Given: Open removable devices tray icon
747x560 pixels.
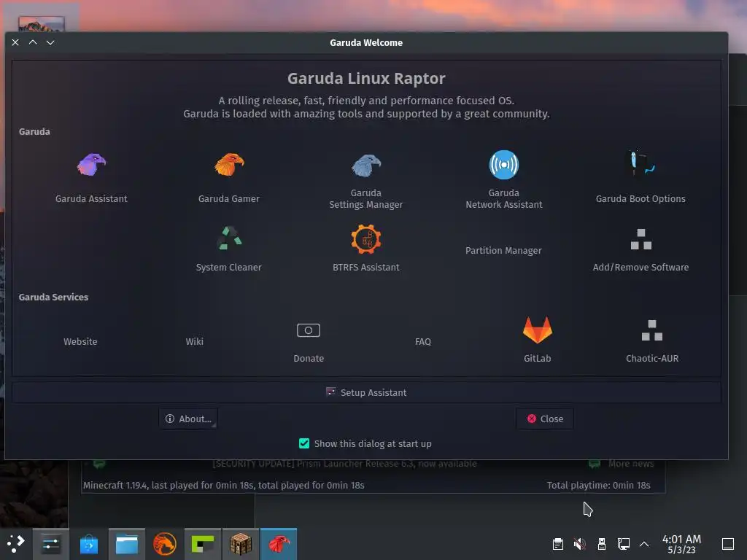Looking at the screenshot, I should coord(602,544).
